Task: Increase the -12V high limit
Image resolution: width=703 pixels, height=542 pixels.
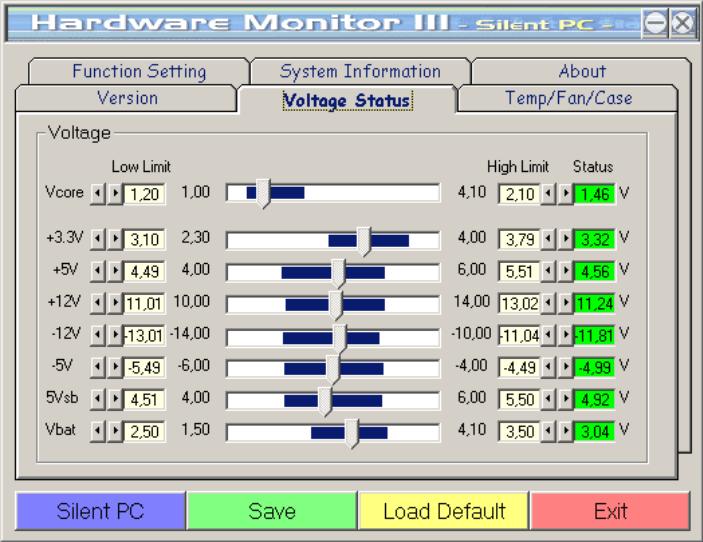Action: (565, 336)
